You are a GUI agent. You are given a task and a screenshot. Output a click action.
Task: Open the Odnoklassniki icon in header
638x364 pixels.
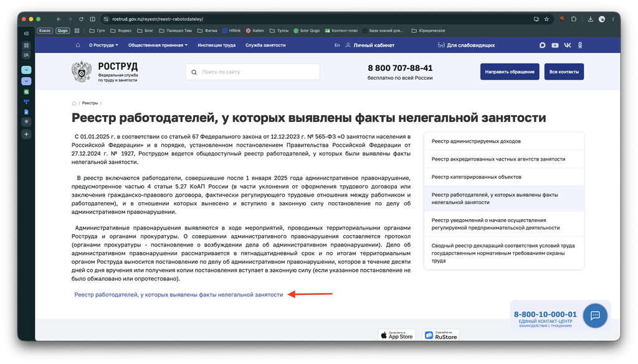click(x=580, y=45)
